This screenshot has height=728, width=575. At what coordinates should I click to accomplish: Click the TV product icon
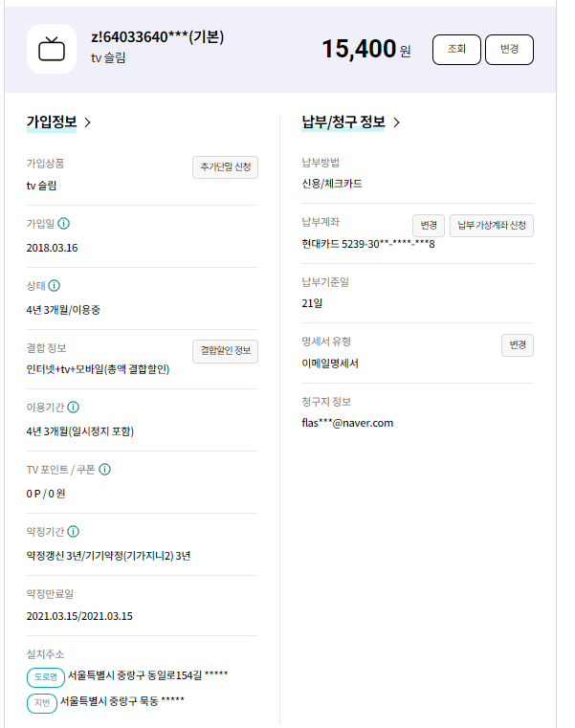tap(52, 49)
